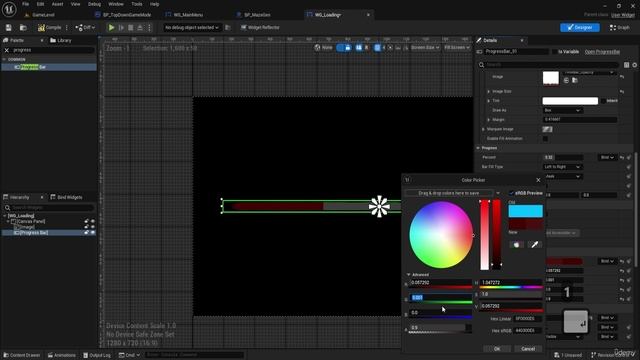Compile the widget blueprint
Viewport: 640px width, 360px height.
click(49, 27)
